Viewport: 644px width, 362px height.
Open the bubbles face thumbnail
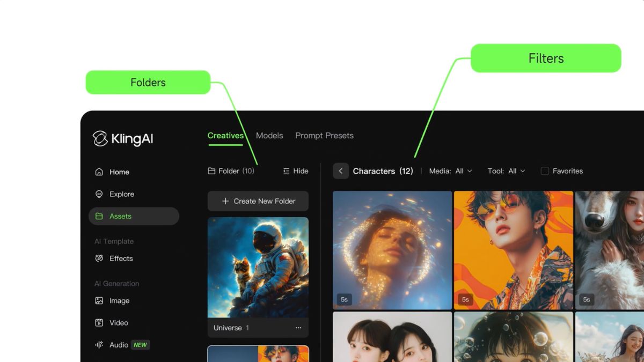(514, 337)
